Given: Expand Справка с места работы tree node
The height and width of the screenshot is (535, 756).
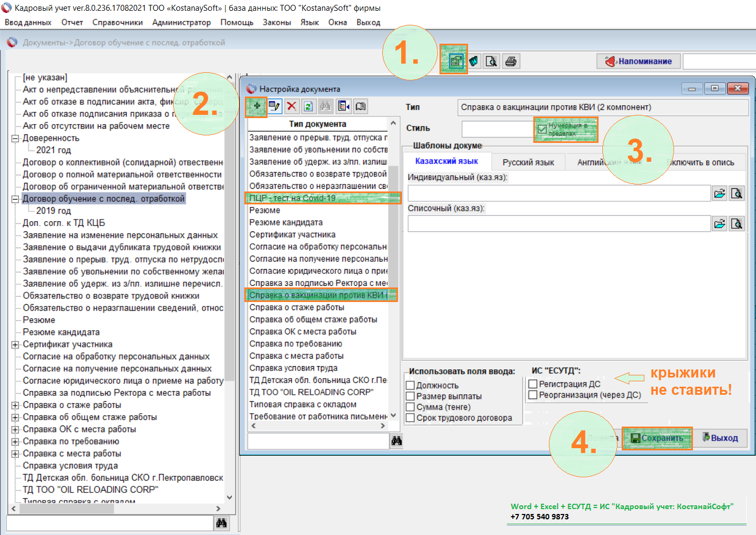Looking at the screenshot, I should pos(16,454).
